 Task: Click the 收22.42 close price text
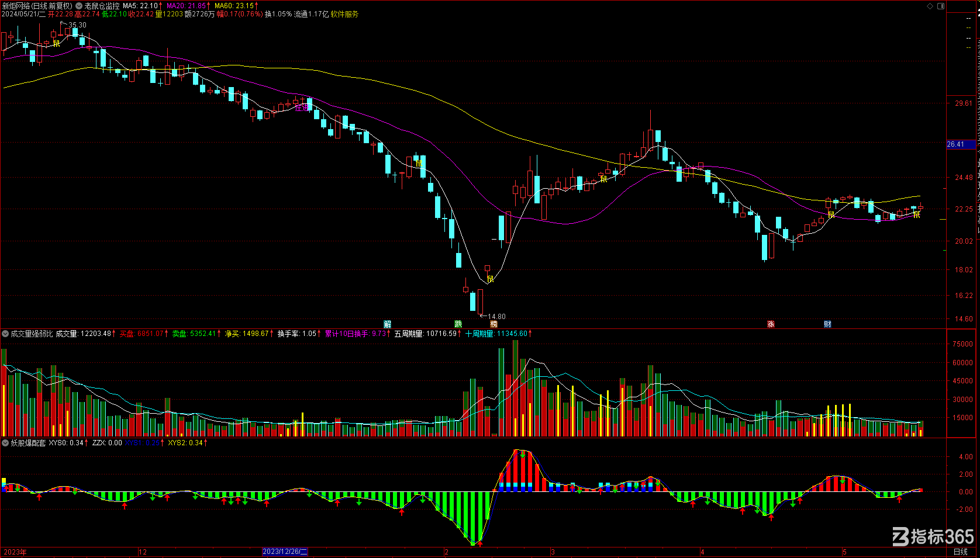point(142,14)
